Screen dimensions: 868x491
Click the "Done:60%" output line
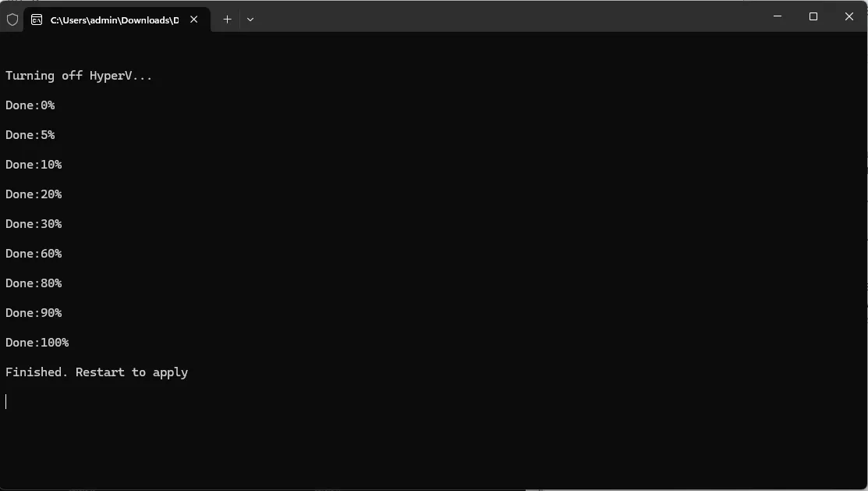click(34, 254)
